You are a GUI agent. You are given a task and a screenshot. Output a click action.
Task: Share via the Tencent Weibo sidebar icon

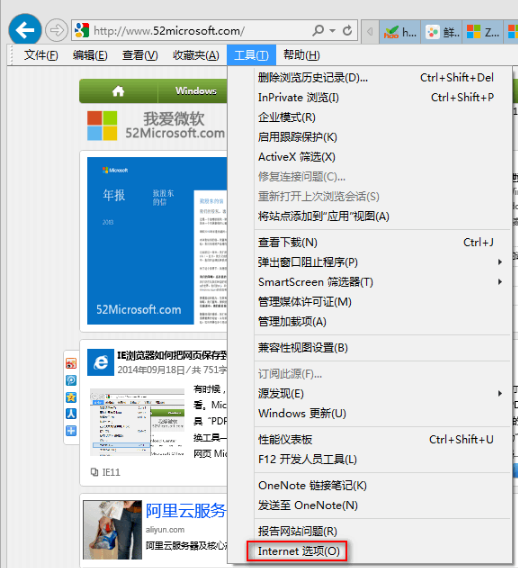71,380
